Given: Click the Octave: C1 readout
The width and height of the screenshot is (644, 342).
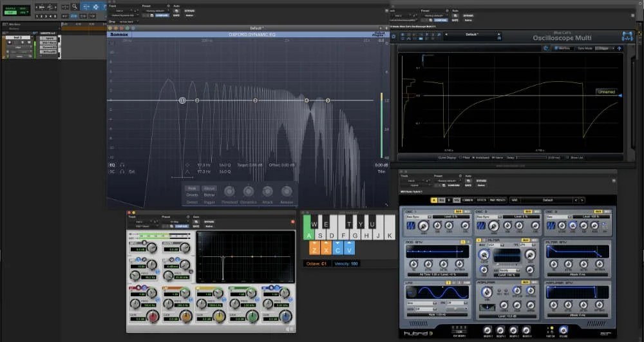Looking at the screenshot, I should pyautogui.click(x=317, y=263).
